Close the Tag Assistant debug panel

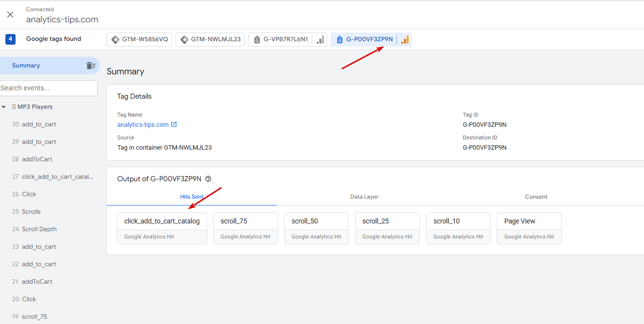tap(10, 15)
